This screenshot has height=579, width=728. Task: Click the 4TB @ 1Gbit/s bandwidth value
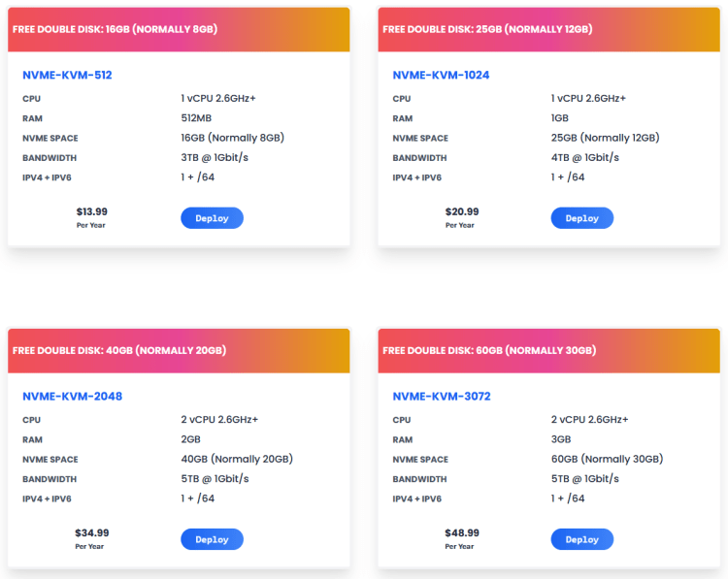[584, 157]
